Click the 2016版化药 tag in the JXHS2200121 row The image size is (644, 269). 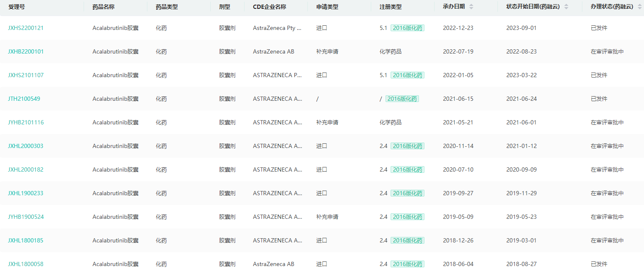coord(407,28)
